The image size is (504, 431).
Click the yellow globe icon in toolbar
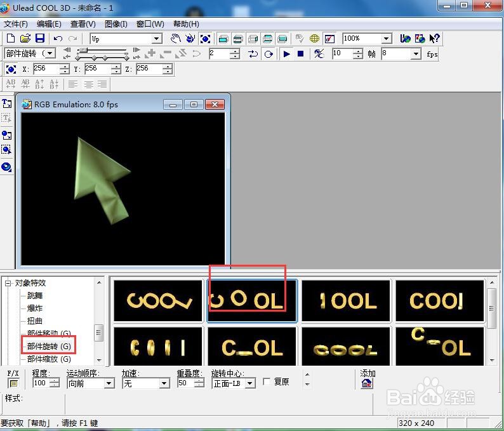click(314, 39)
